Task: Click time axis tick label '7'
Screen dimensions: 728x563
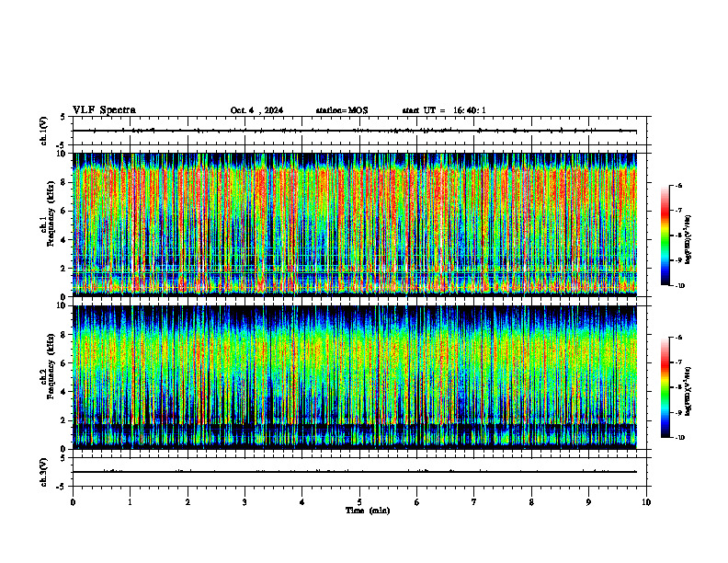Action: click(474, 502)
